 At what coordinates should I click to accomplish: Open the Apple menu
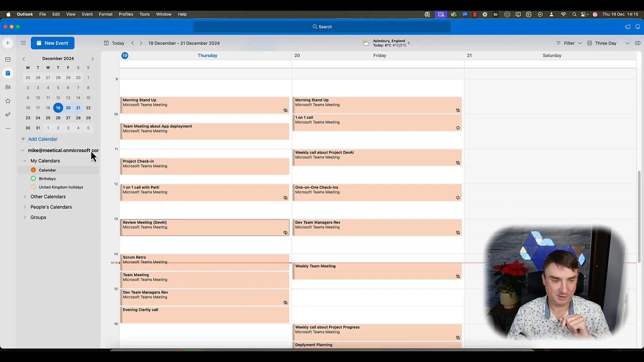point(8,14)
